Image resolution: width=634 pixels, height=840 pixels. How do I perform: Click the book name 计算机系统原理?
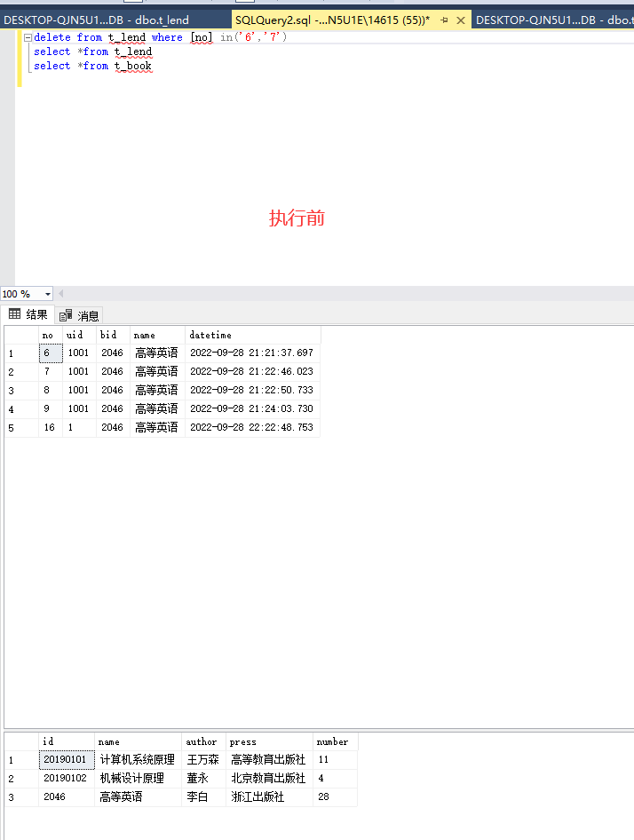pyautogui.click(x=138, y=760)
